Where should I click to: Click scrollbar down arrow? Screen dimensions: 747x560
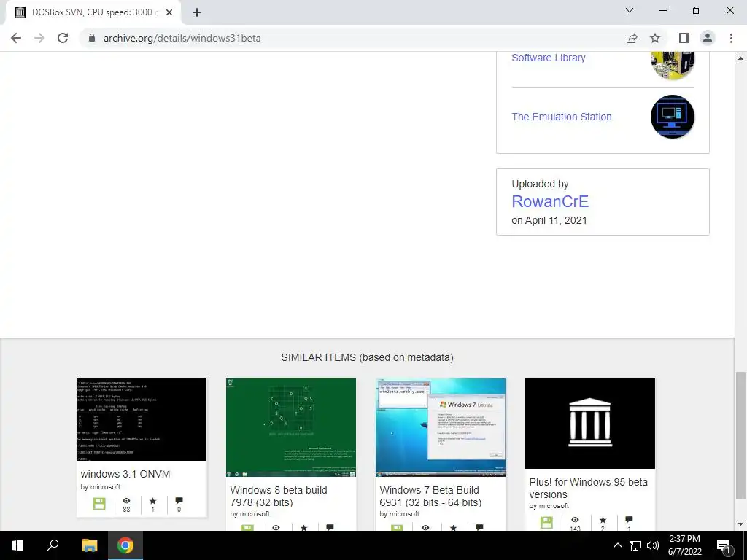coord(740,525)
